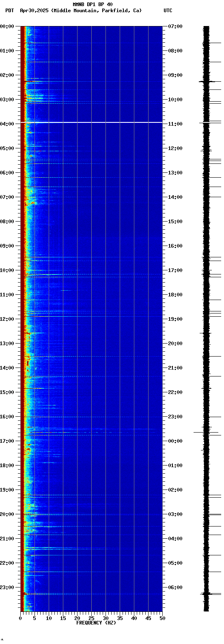Click the FREQUENCY (HZ) axis title
Image resolution: width=224 pixels, height=644 pixels.
pos(96,623)
